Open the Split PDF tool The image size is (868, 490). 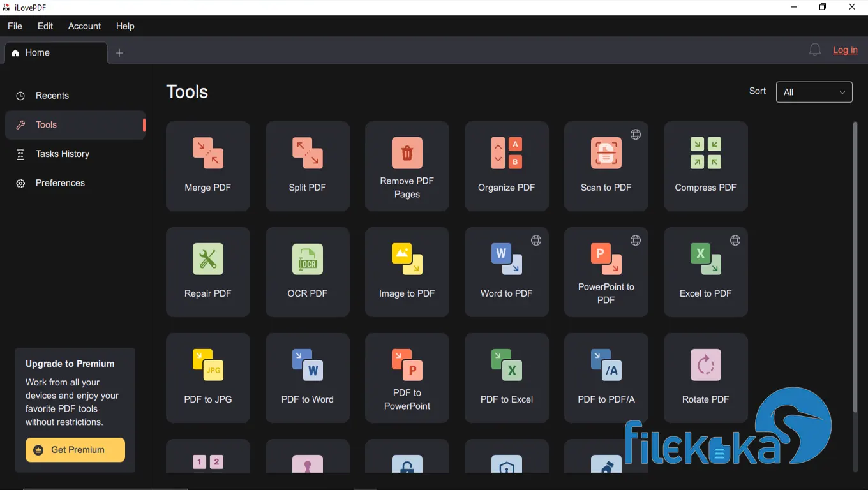(x=308, y=166)
